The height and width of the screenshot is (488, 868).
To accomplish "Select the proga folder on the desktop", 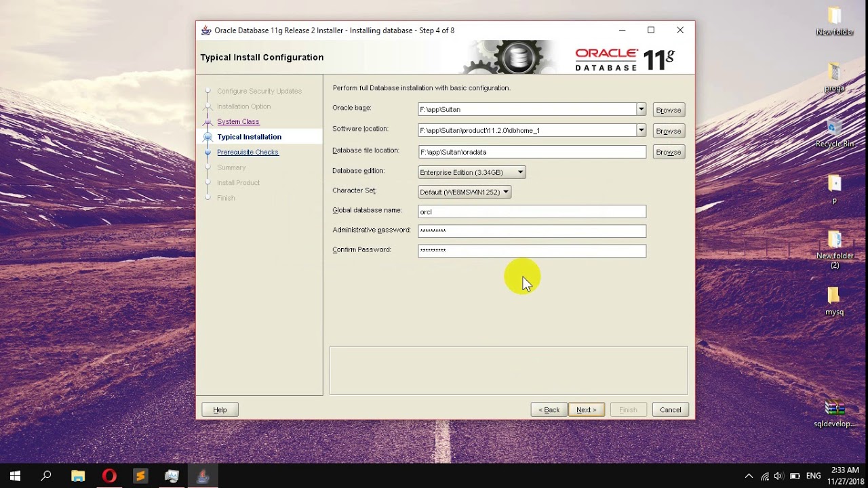I will coord(835,78).
